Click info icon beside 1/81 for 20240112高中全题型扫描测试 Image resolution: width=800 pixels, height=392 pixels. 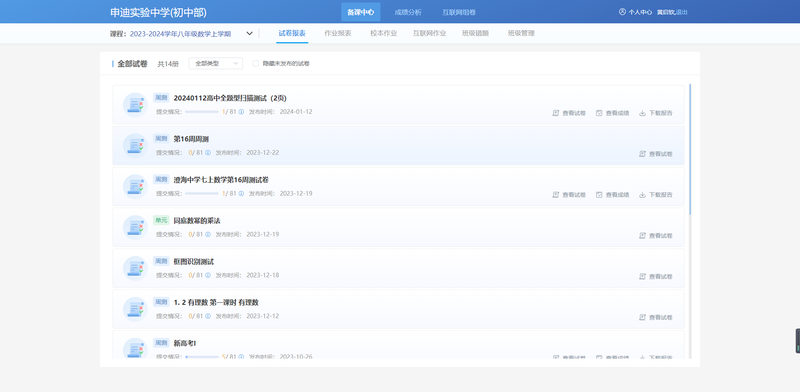pos(241,112)
